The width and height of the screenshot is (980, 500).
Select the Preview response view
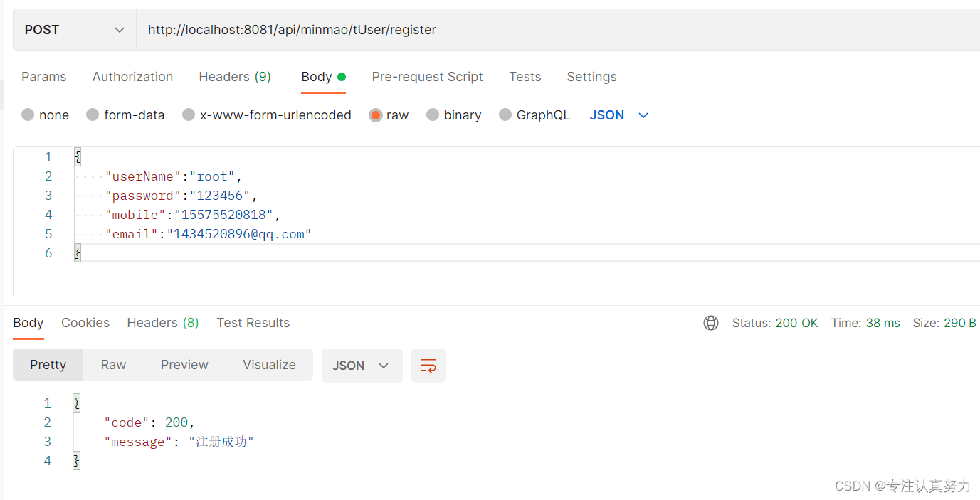(184, 365)
